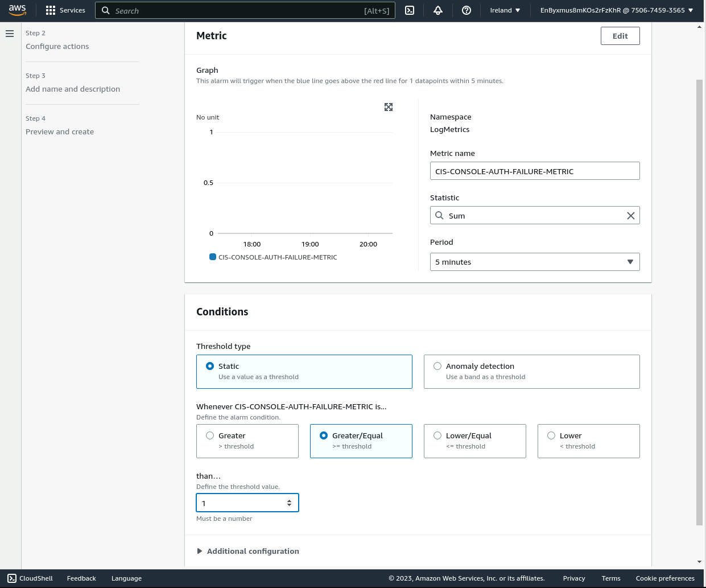Click the AWS logo home icon
Image resolution: width=706 pixels, height=588 pixels.
pos(17,10)
